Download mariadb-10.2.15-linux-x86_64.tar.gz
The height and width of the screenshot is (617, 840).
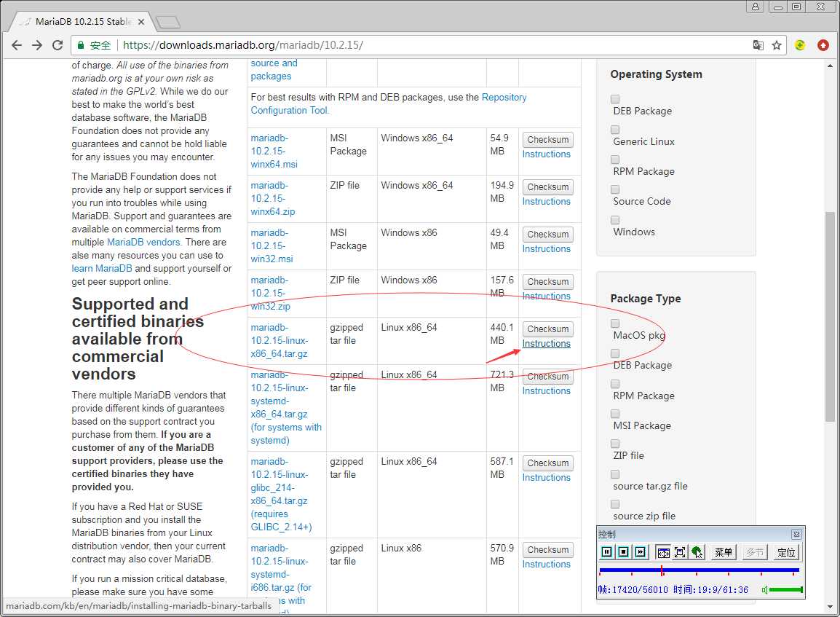tap(279, 340)
